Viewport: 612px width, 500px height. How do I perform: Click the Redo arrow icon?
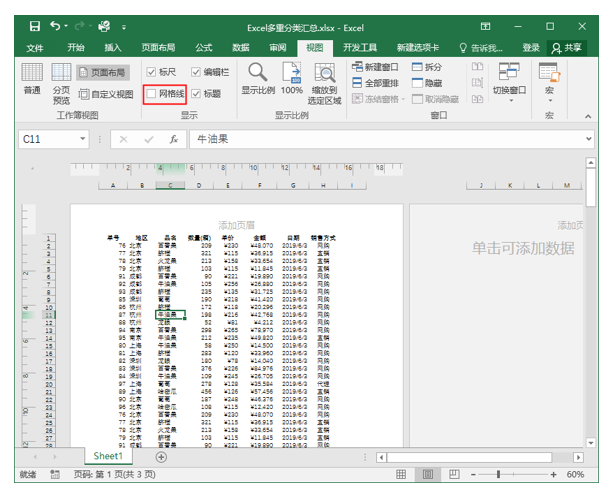[80, 26]
